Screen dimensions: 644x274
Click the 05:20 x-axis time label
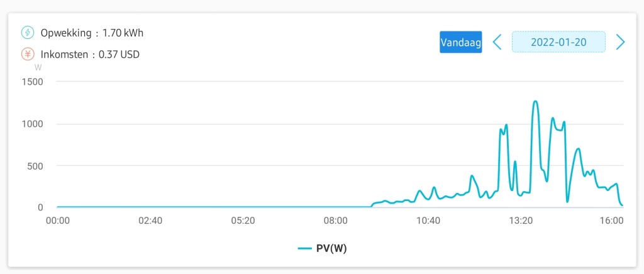coord(243,221)
